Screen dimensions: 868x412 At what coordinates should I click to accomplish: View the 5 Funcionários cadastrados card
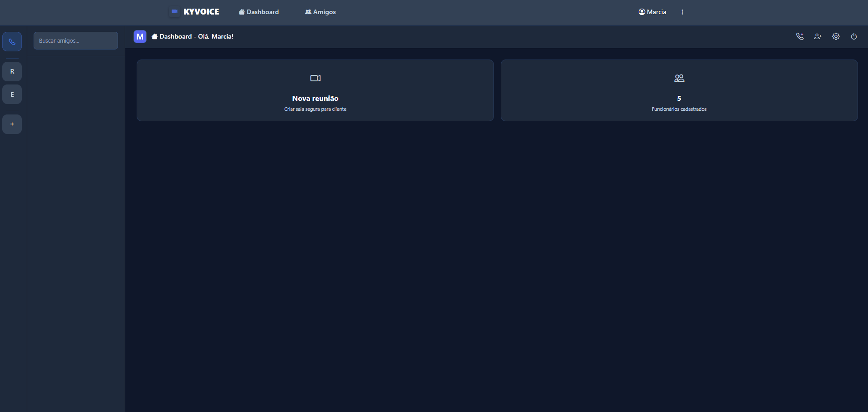[x=679, y=90]
